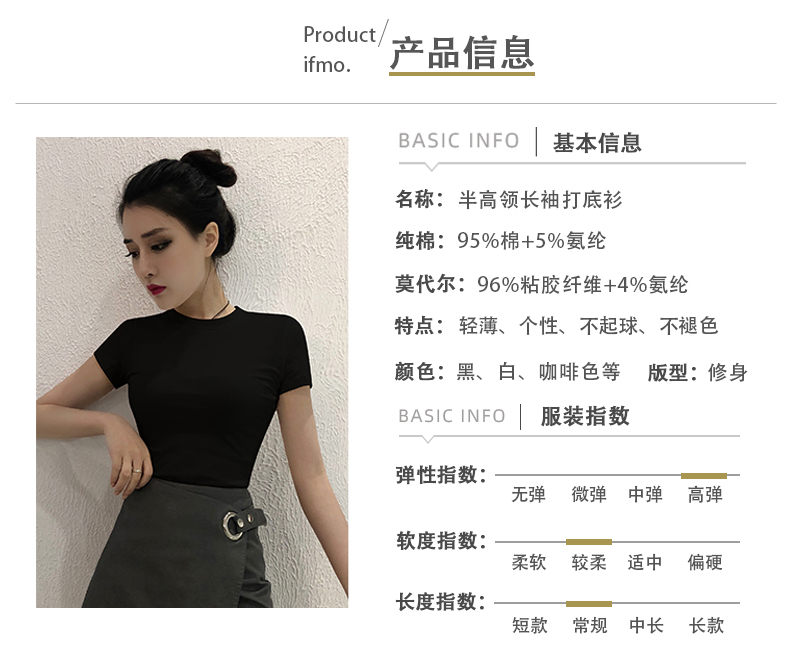Select the 适中 softness label
Image resolution: width=790 pixels, height=660 pixels.
645,562
